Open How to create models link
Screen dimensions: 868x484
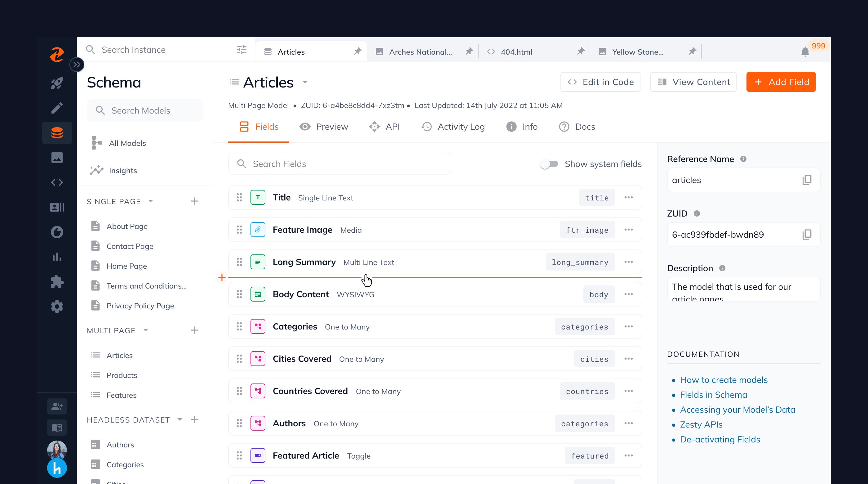(x=724, y=380)
